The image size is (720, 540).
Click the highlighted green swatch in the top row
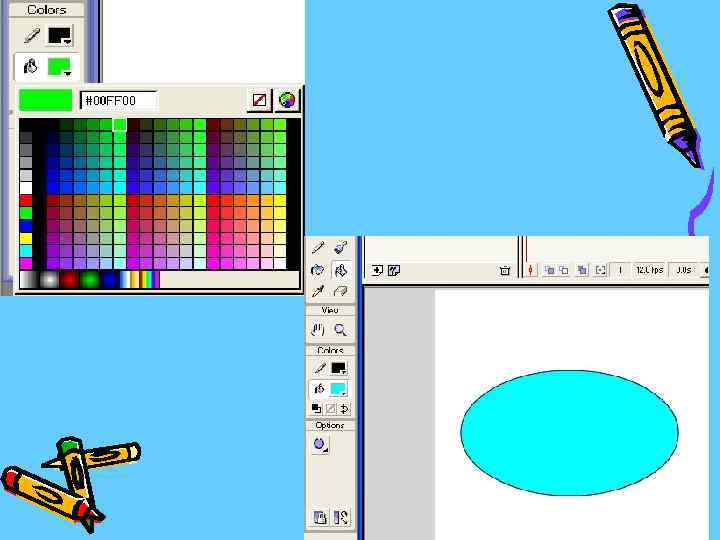120,125
